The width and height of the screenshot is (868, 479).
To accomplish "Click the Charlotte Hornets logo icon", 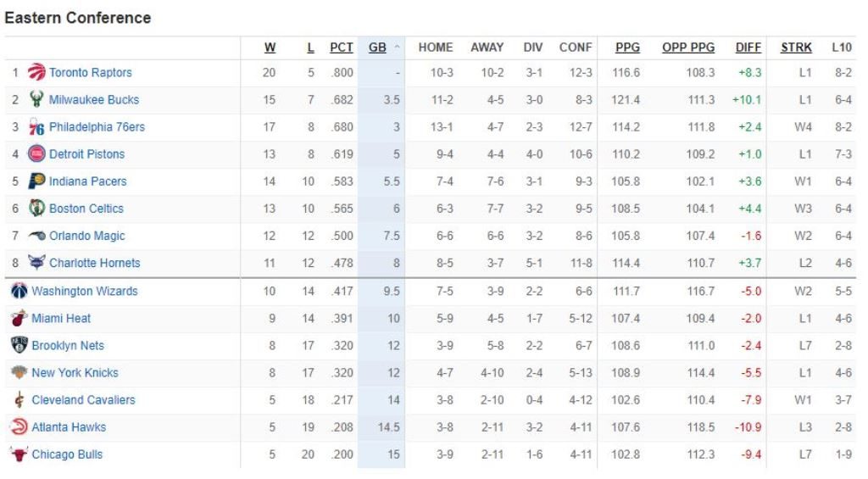I will click(36, 263).
